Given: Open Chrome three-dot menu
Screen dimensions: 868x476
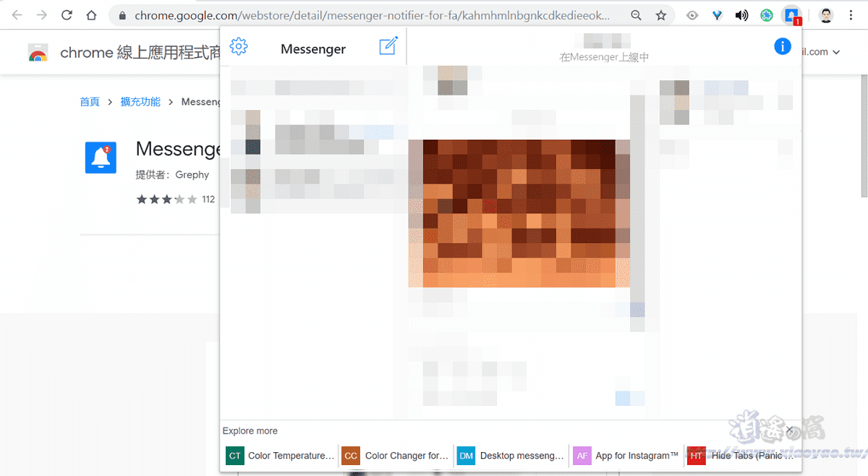Looking at the screenshot, I should 851,14.
